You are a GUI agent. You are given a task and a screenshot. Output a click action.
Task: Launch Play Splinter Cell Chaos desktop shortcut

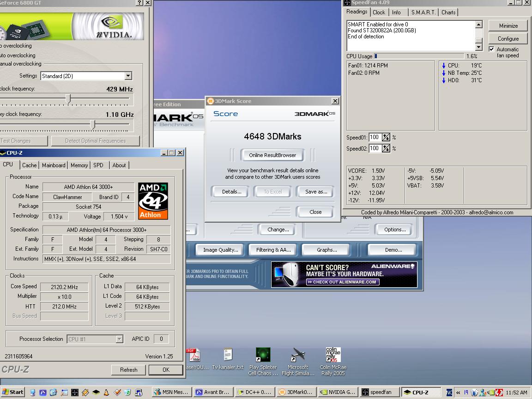263,361
